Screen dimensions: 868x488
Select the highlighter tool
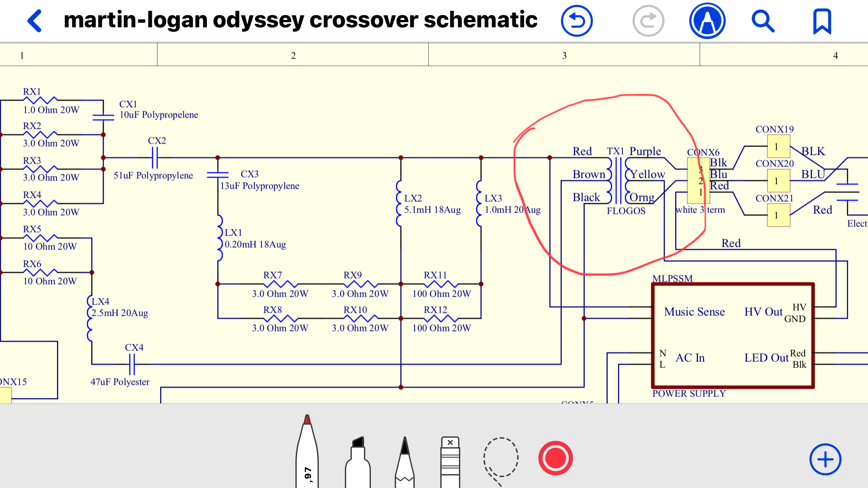358,462
